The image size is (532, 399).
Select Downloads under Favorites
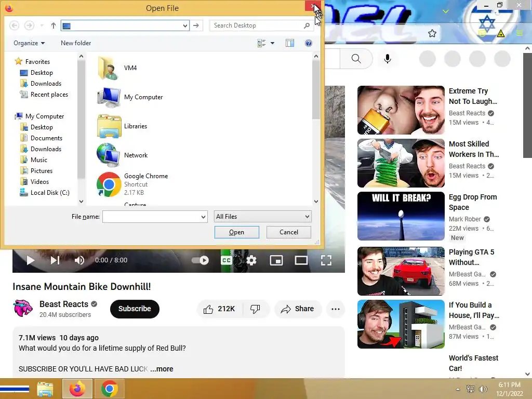point(41,84)
